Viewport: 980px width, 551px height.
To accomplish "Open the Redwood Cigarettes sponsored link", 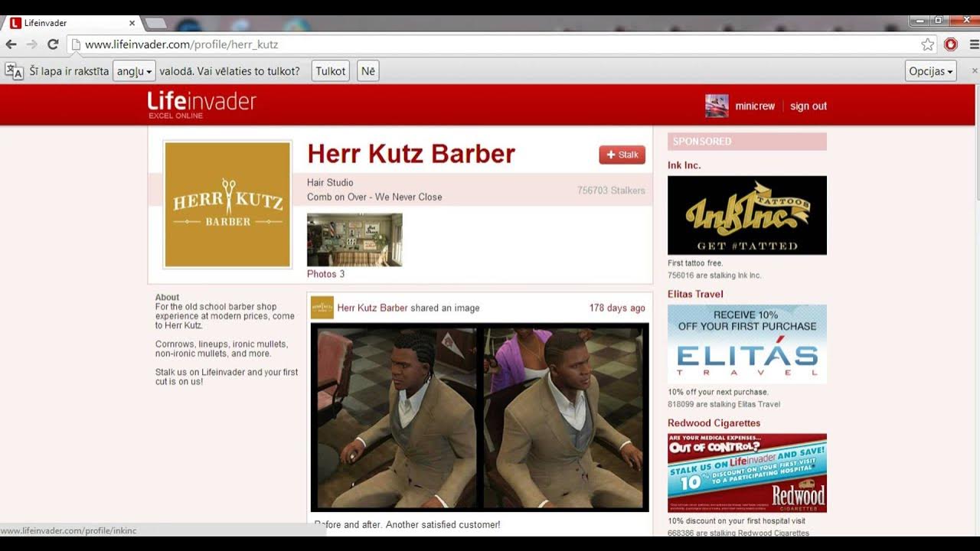I will pos(714,423).
